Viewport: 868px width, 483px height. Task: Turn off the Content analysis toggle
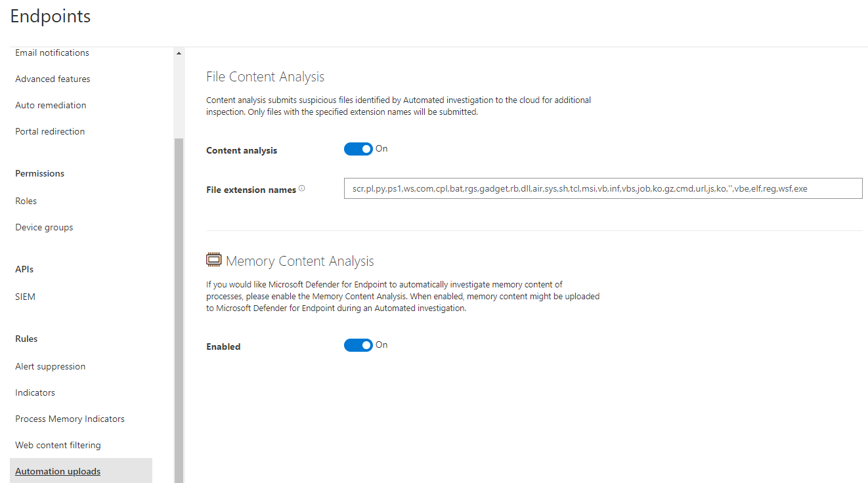[x=358, y=149]
